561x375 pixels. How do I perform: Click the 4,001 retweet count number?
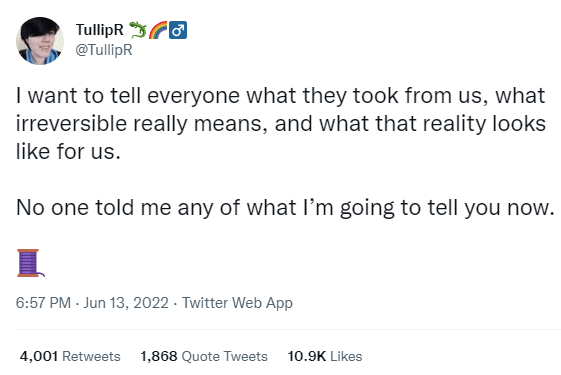pos(39,356)
